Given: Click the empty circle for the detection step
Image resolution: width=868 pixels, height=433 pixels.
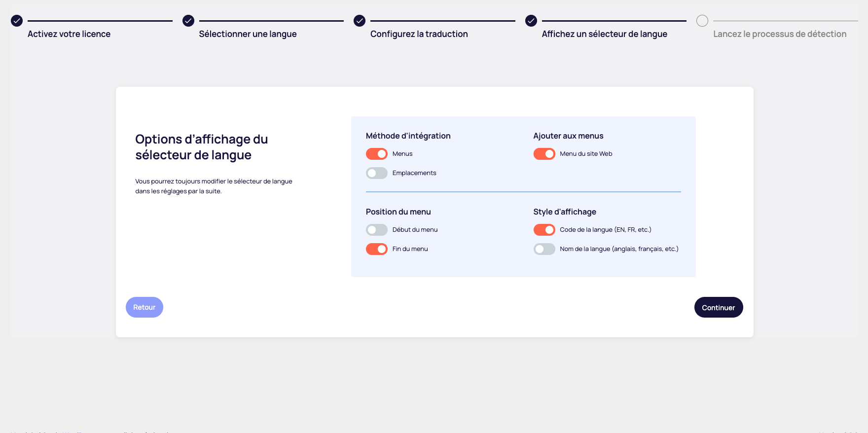Looking at the screenshot, I should click(702, 21).
